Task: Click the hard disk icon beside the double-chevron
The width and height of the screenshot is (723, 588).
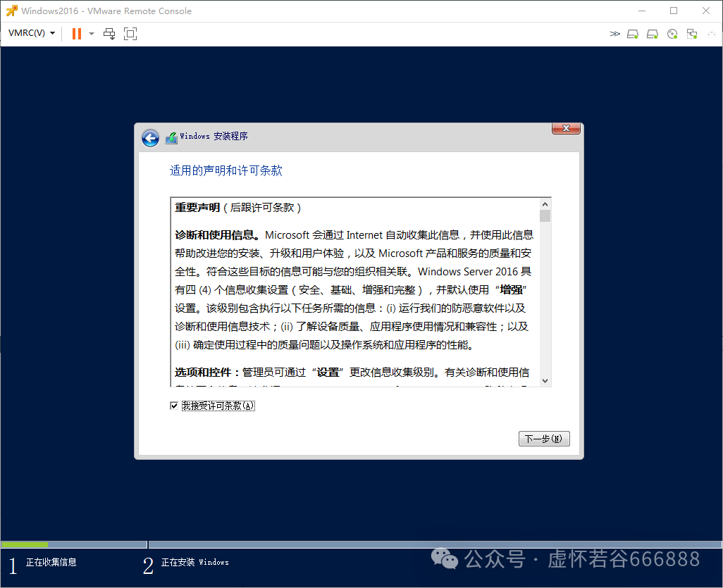Action: 633,34
